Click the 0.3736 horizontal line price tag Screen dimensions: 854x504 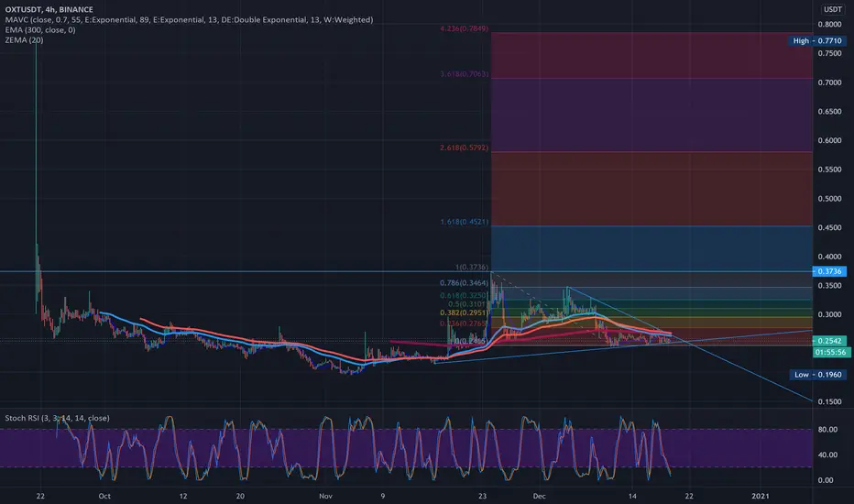[x=829, y=271]
